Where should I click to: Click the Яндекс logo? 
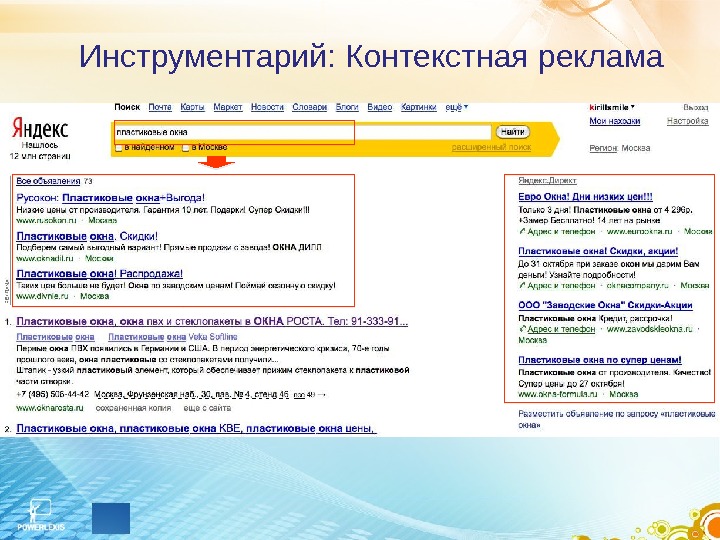[x=40, y=129]
